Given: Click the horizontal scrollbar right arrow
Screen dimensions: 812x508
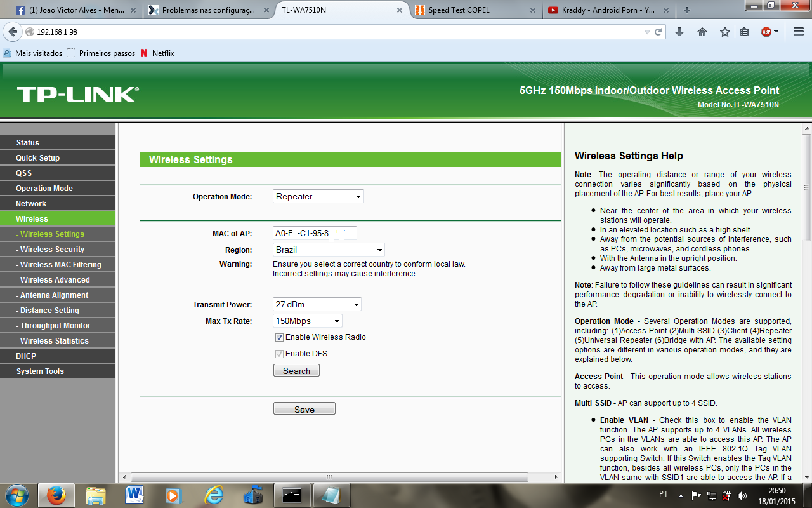Looking at the screenshot, I should click(556, 477).
